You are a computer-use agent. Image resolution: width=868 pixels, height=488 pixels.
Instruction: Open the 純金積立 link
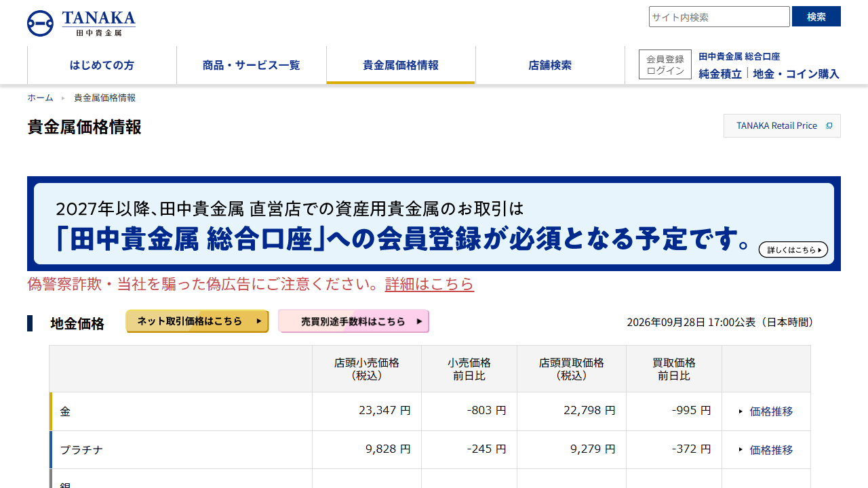click(x=720, y=74)
